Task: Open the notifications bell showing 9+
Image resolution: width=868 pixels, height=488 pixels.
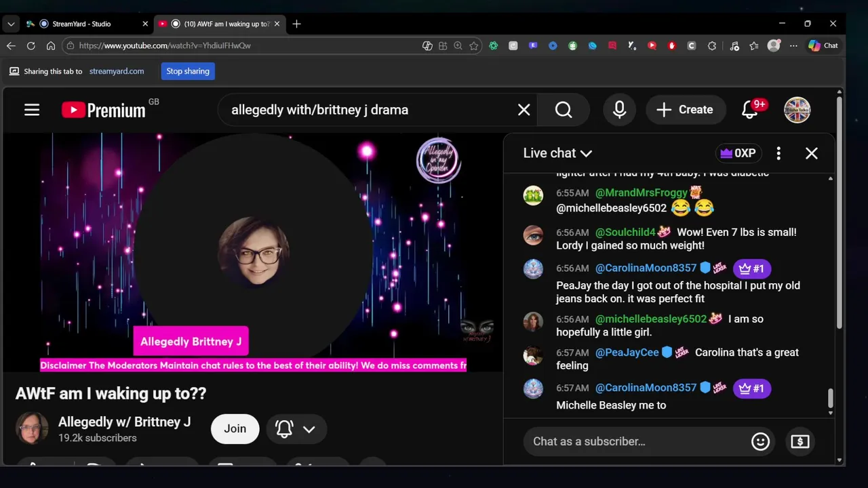Action: click(x=751, y=109)
